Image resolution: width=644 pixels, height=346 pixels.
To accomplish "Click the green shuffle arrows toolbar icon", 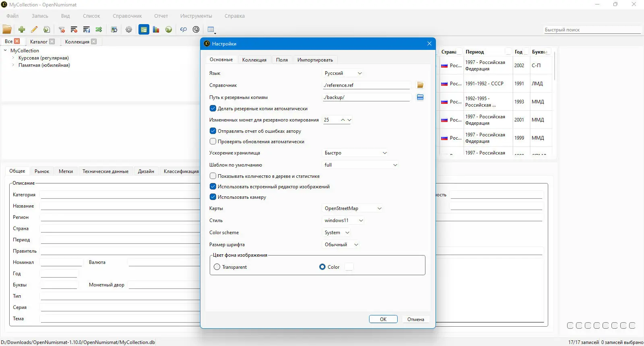I will point(99,29).
